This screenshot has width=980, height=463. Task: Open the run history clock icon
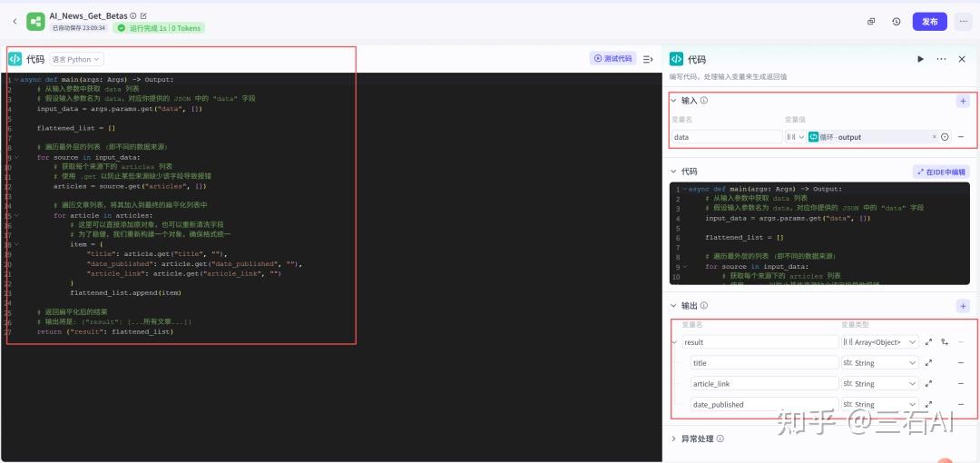pos(897,21)
